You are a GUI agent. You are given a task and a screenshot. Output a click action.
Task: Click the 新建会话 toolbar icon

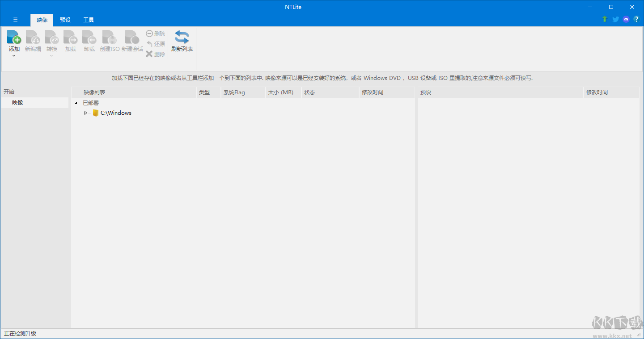click(132, 38)
